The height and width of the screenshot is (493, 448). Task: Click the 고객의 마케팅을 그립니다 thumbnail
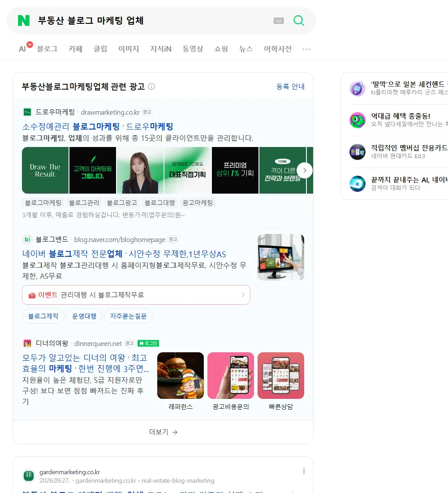93,170
